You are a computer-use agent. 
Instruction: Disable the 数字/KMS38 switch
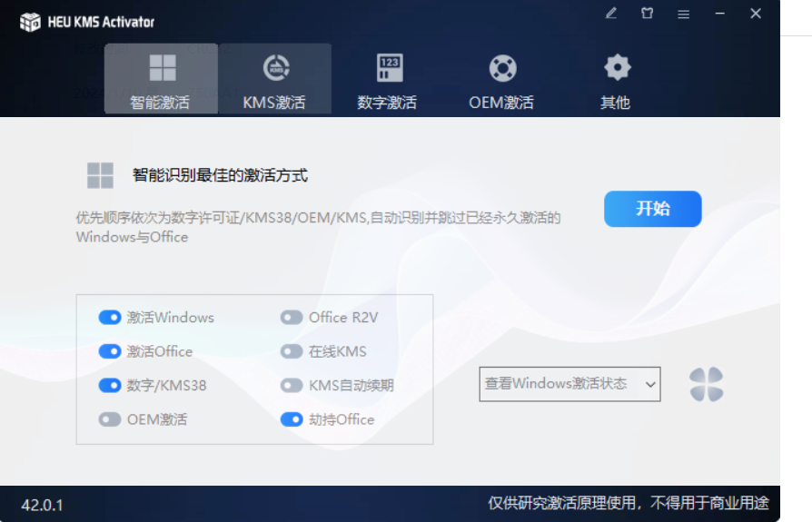110,386
